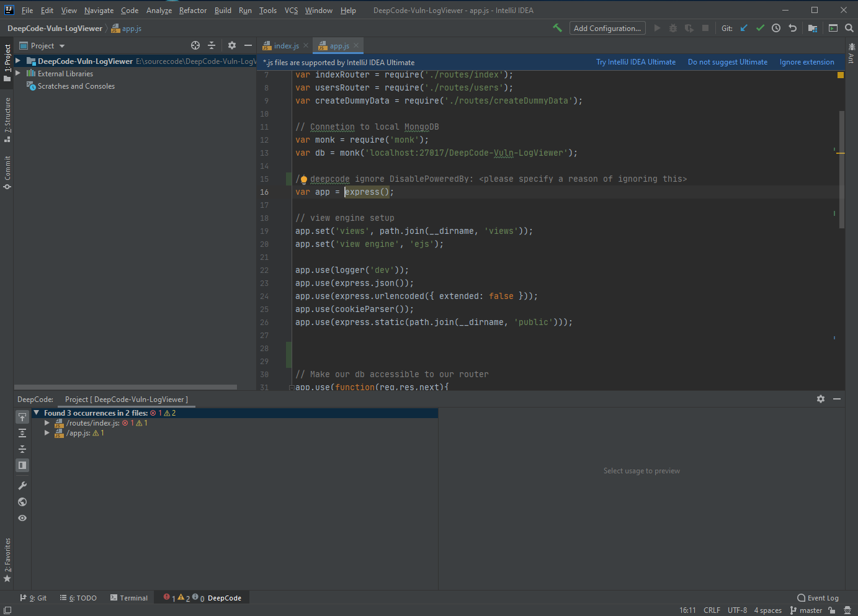The image size is (858, 616).
Task: Open the Refactor menu
Action: coord(193,11)
